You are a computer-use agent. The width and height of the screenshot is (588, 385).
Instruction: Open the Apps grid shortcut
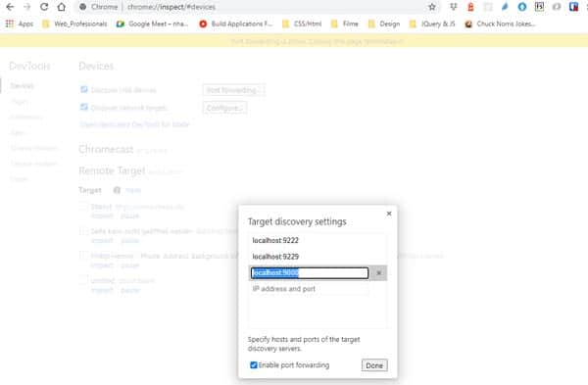point(20,24)
